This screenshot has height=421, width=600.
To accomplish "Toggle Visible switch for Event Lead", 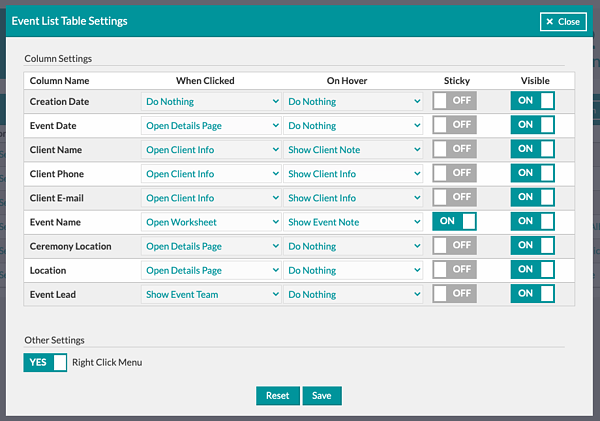I will coord(532,294).
